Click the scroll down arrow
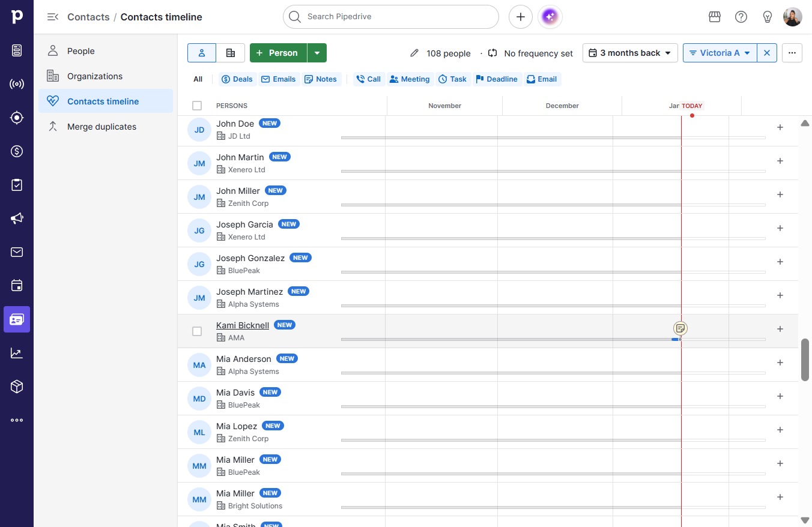 805,520
